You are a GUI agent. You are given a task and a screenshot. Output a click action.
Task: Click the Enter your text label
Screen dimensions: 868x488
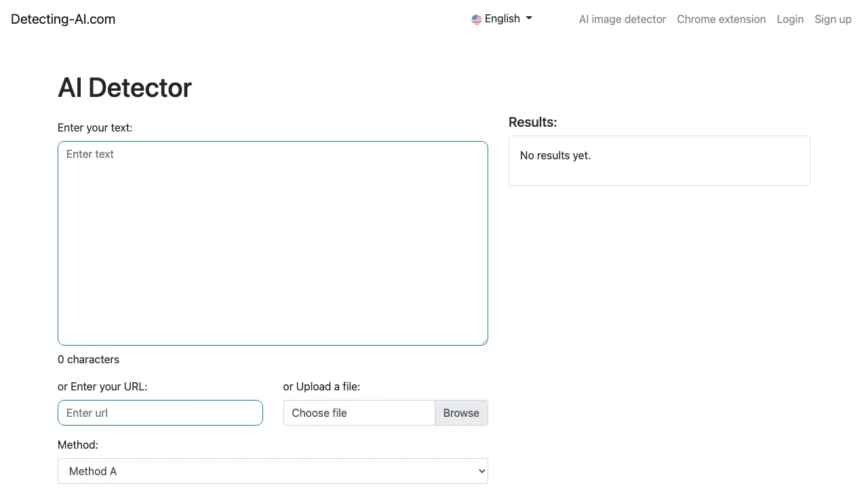point(95,127)
